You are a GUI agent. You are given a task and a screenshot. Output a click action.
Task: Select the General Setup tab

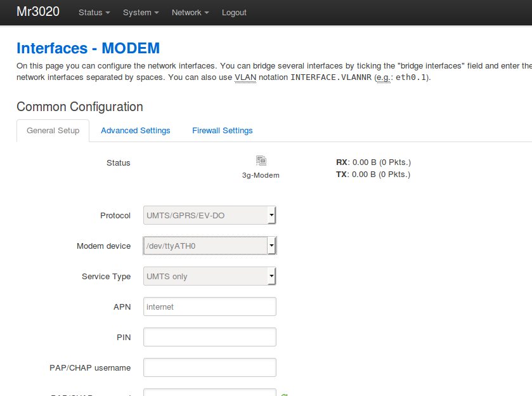(53, 130)
